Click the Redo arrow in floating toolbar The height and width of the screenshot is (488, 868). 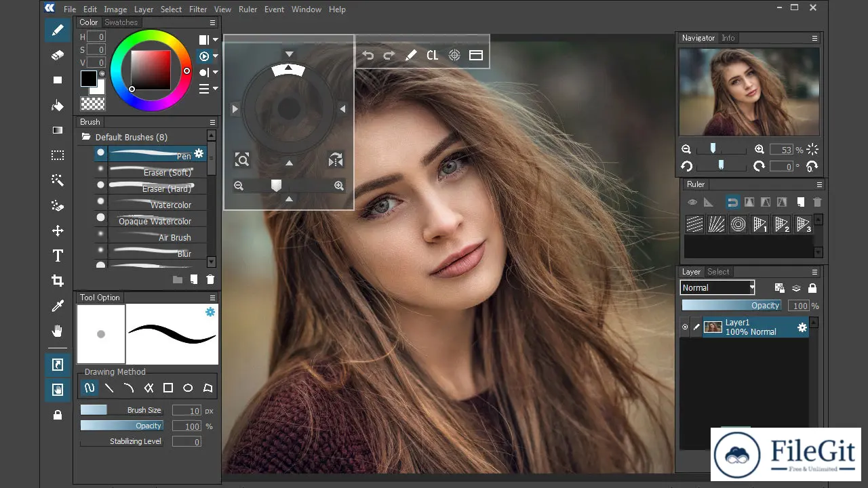point(389,56)
